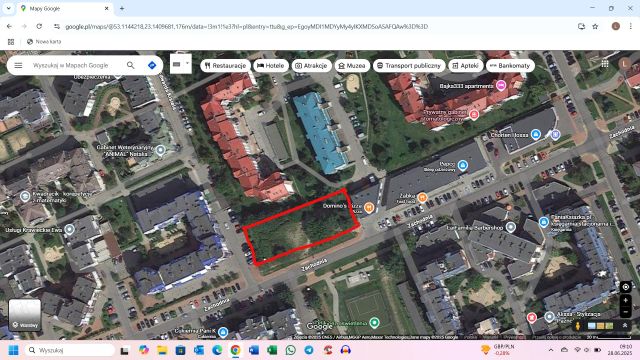Reload the page in Chrome
Image resolution: width=640 pixels, height=360 pixels.
click(39, 27)
